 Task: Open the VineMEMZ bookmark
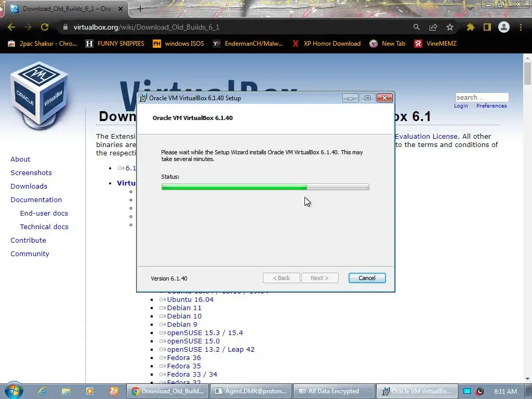coord(436,44)
